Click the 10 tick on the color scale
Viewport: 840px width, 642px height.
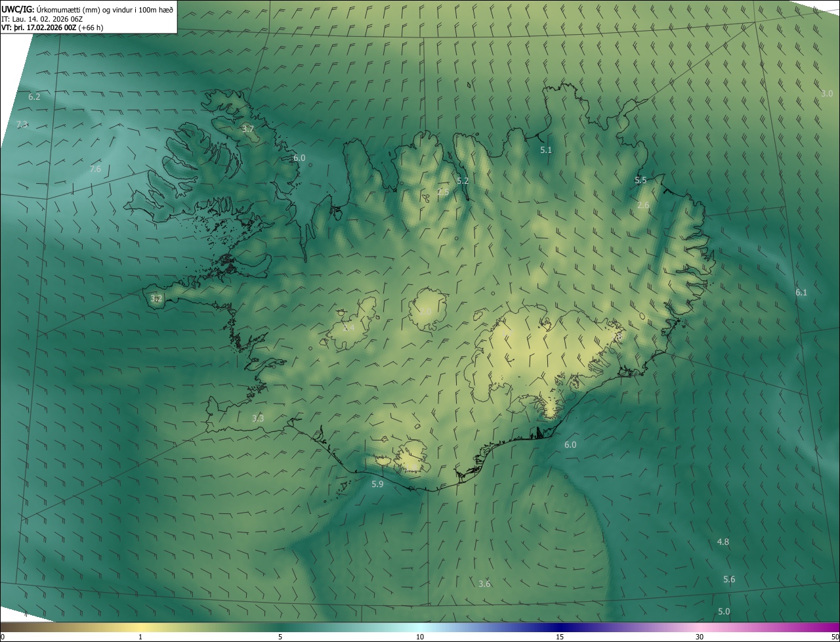click(x=420, y=637)
